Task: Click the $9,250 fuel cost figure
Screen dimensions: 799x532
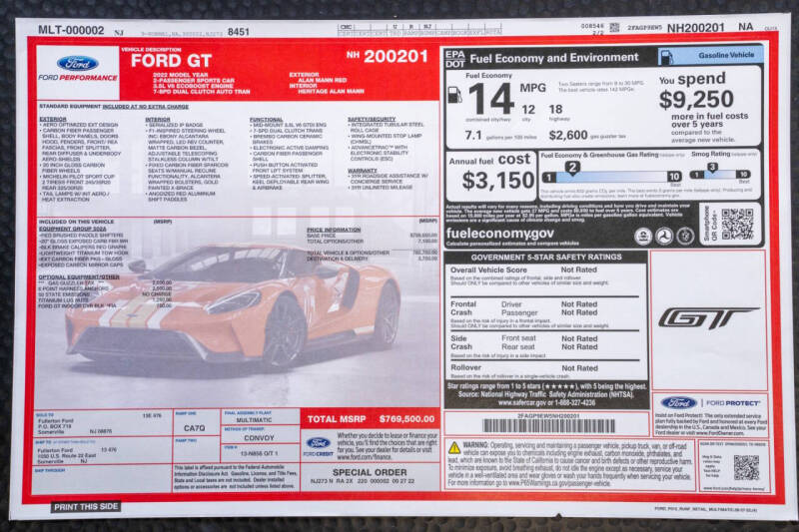Action: (x=696, y=99)
